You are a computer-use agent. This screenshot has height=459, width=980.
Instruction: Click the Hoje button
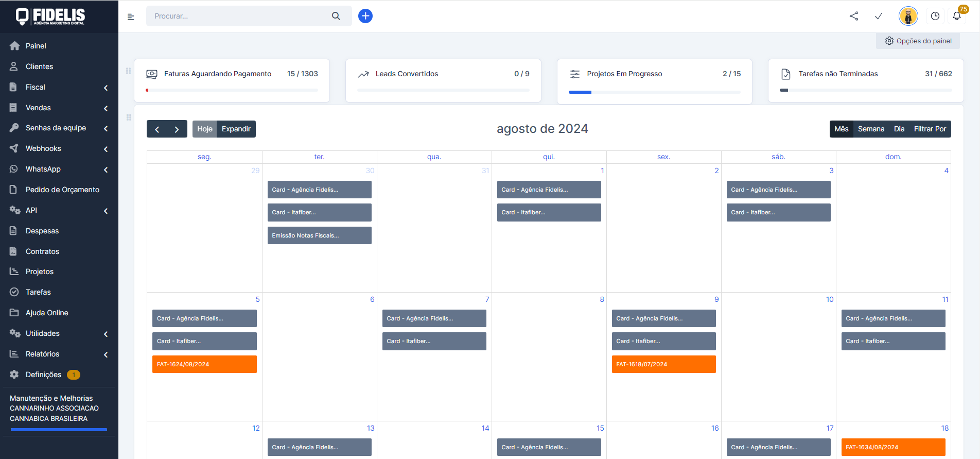pos(204,129)
